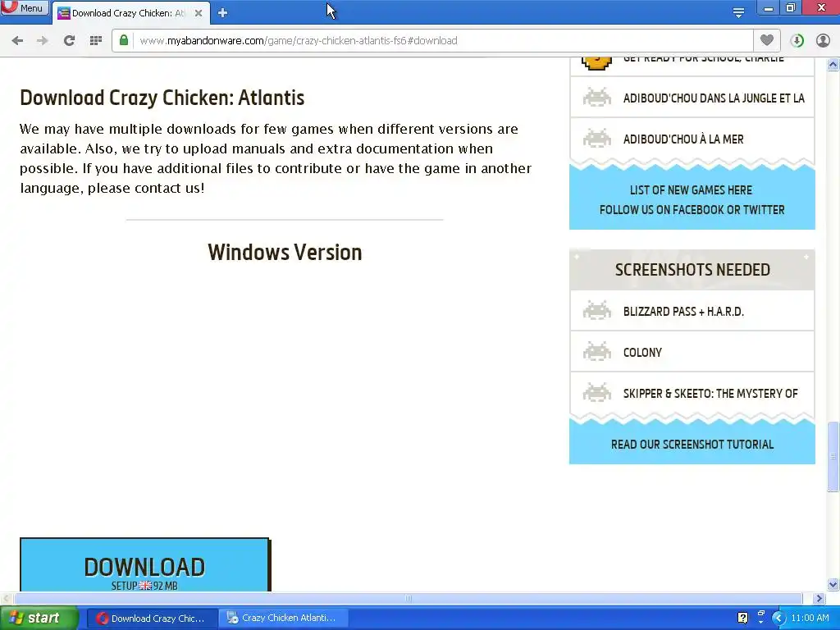The height and width of the screenshot is (630, 840).
Task: Open Skipper & Skeeto entry
Action: (710, 394)
